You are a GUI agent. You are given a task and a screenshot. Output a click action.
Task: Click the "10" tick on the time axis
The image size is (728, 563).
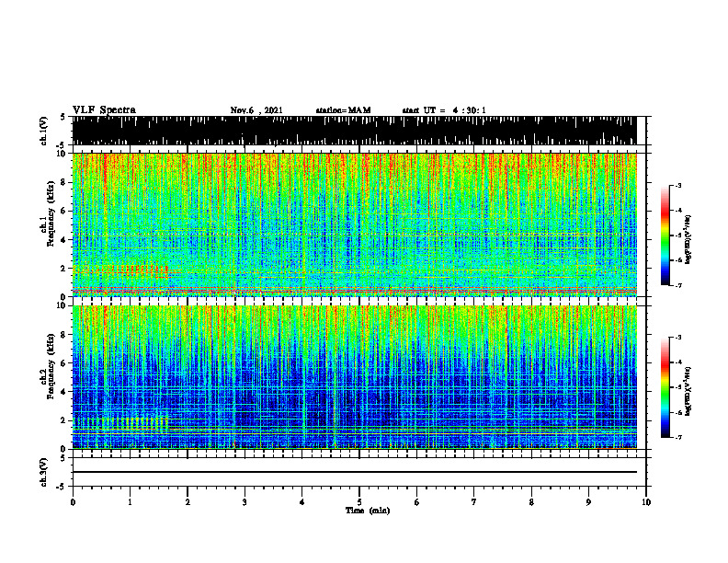(x=646, y=502)
